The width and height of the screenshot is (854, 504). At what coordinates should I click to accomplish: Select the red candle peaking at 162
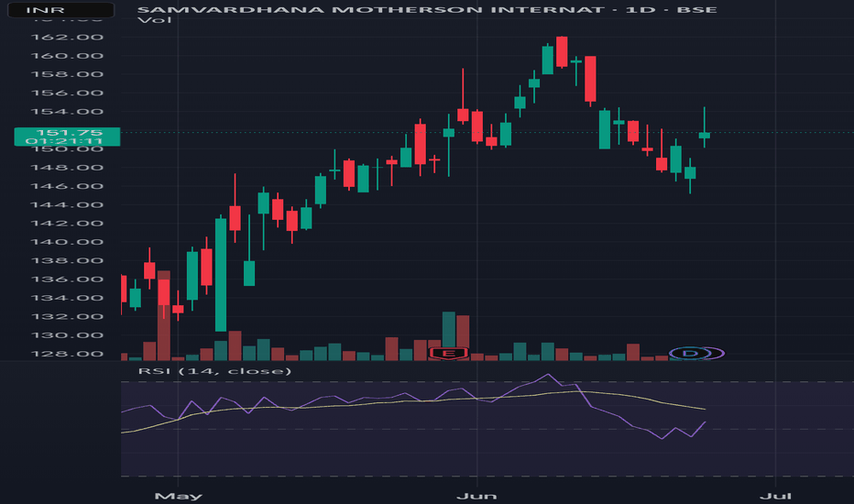pyautogui.click(x=562, y=52)
